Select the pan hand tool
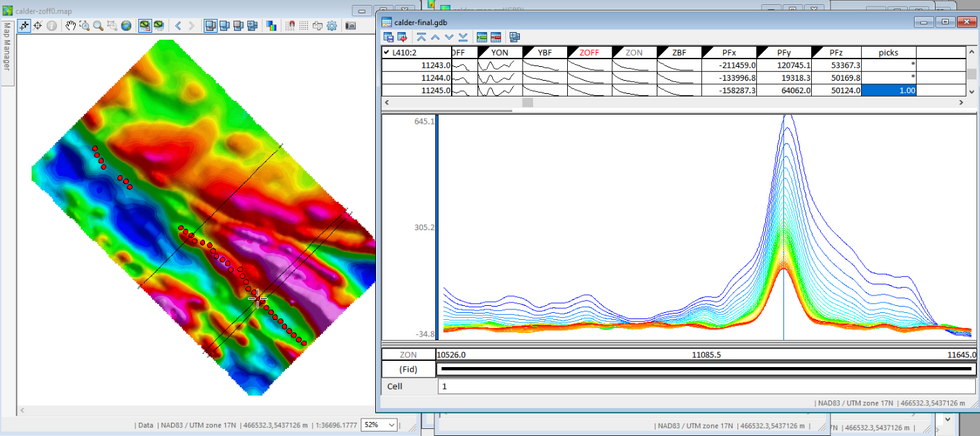Viewport: 980px width, 436px height. pyautogui.click(x=71, y=25)
